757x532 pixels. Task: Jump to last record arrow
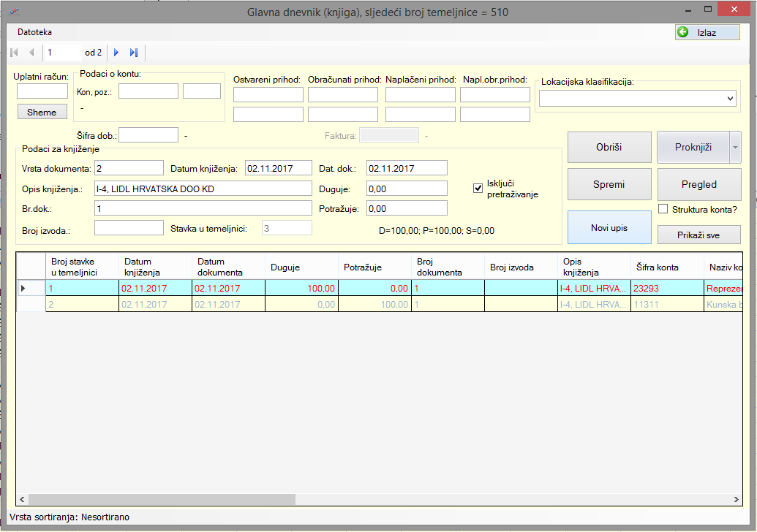pos(134,53)
